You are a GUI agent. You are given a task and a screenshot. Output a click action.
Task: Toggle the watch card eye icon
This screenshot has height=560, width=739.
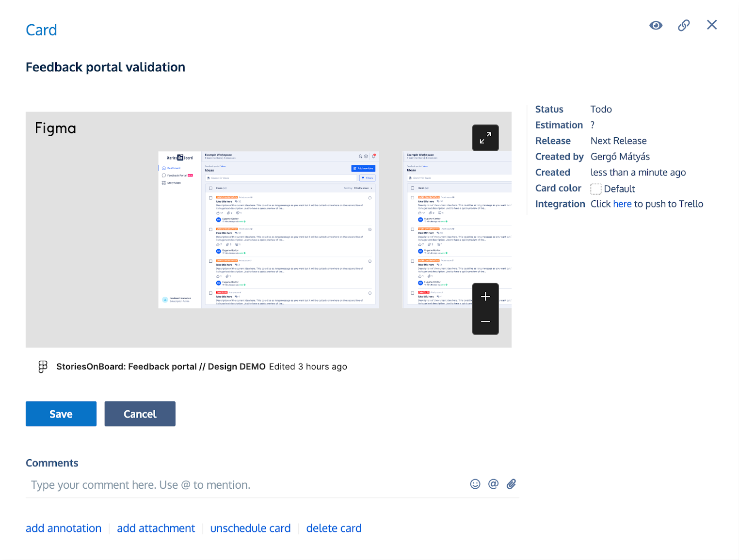[656, 25]
